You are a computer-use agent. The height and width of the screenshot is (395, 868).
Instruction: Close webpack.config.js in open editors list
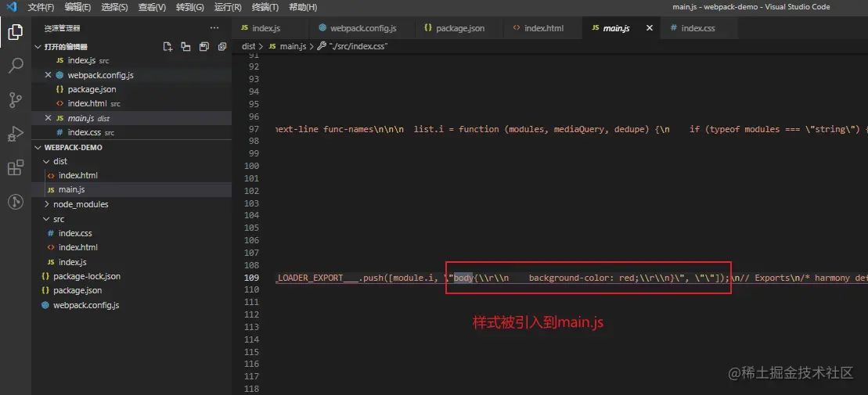tap(49, 75)
